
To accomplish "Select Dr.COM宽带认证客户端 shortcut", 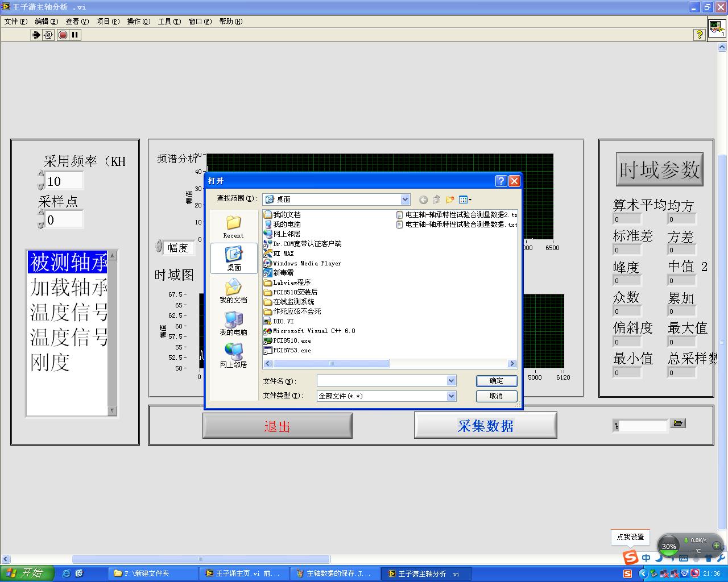I will 303,244.
